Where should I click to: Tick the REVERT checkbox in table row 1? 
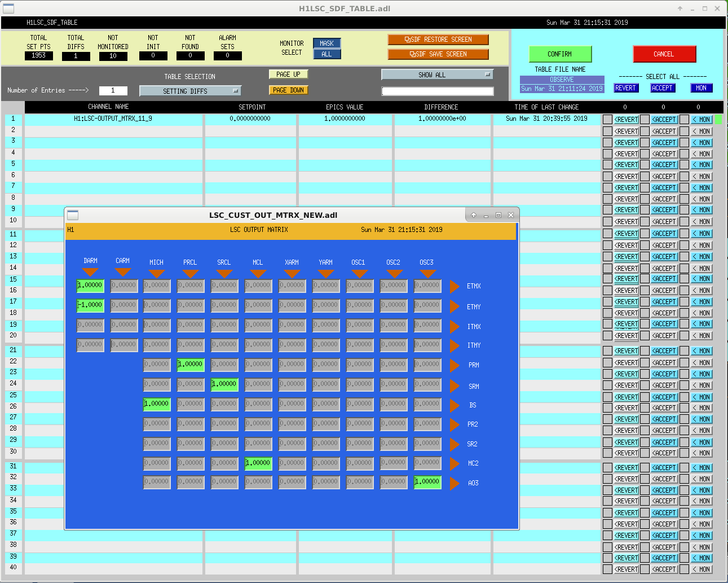pos(607,119)
